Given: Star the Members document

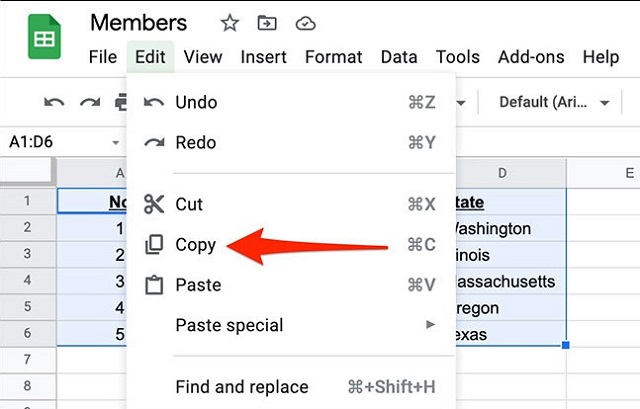Looking at the screenshot, I should [x=230, y=23].
